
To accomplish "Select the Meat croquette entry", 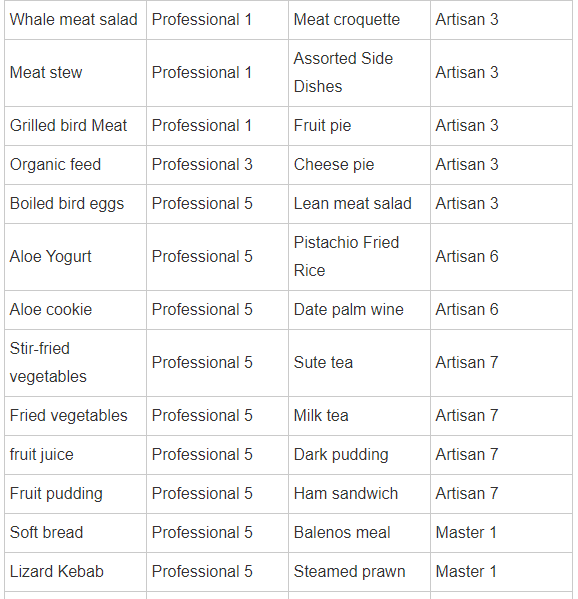I will pos(359,19).
